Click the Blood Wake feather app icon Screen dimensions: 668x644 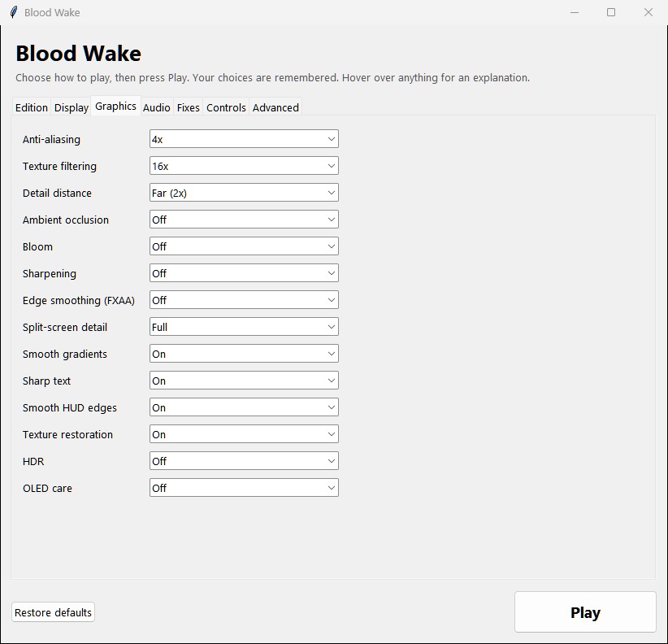click(x=14, y=12)
